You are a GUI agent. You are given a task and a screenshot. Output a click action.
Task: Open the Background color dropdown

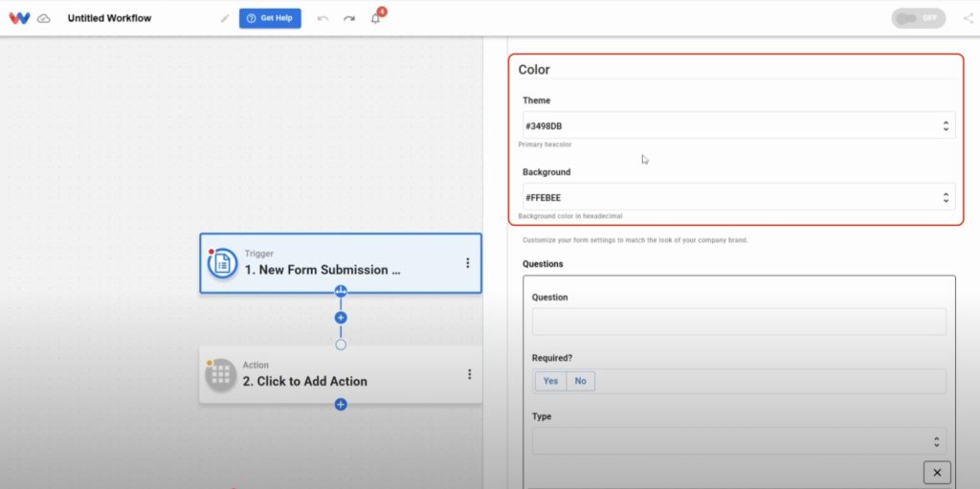(739, 197)
